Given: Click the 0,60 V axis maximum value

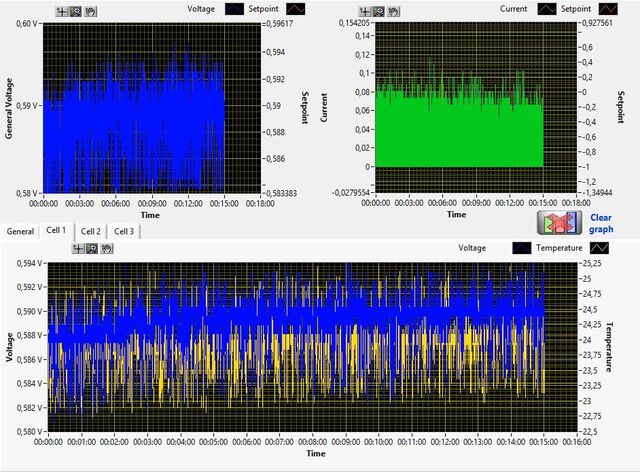Looking at the screenshot, I should (26, 24).
